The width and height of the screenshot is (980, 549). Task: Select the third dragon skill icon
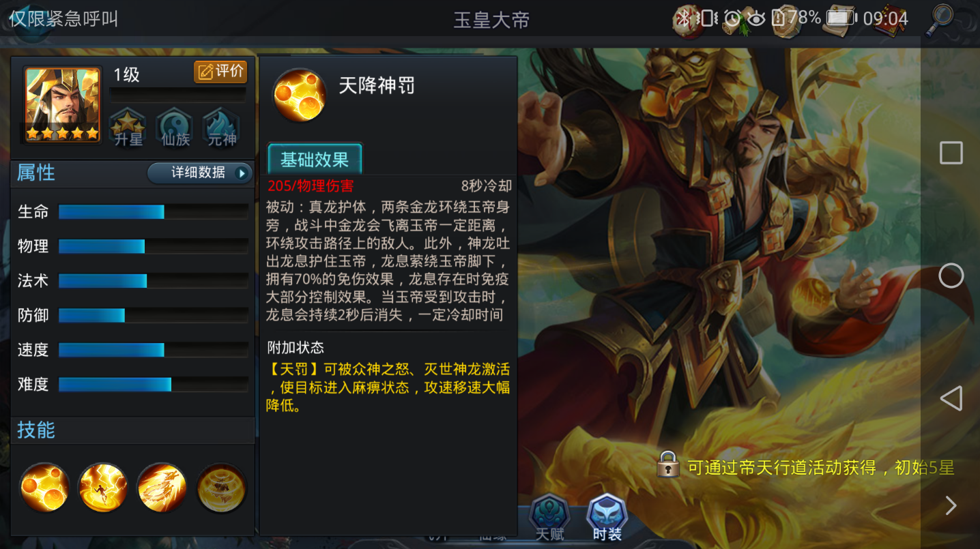tap(162, 488)
